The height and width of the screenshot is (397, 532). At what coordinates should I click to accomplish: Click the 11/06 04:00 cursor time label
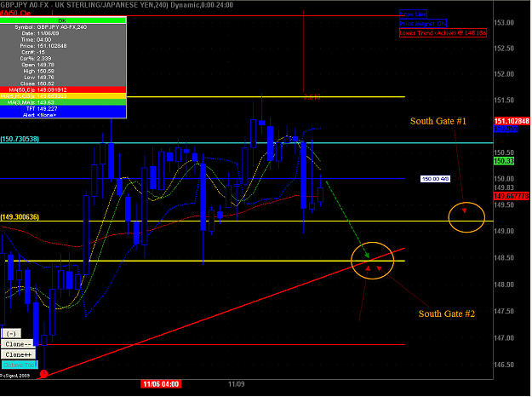tap(161, 384)
